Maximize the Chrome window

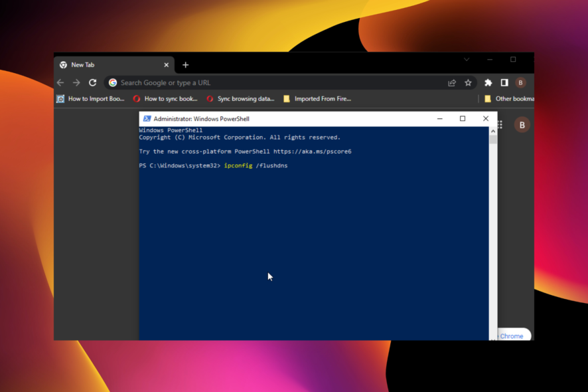click(513, 59)
